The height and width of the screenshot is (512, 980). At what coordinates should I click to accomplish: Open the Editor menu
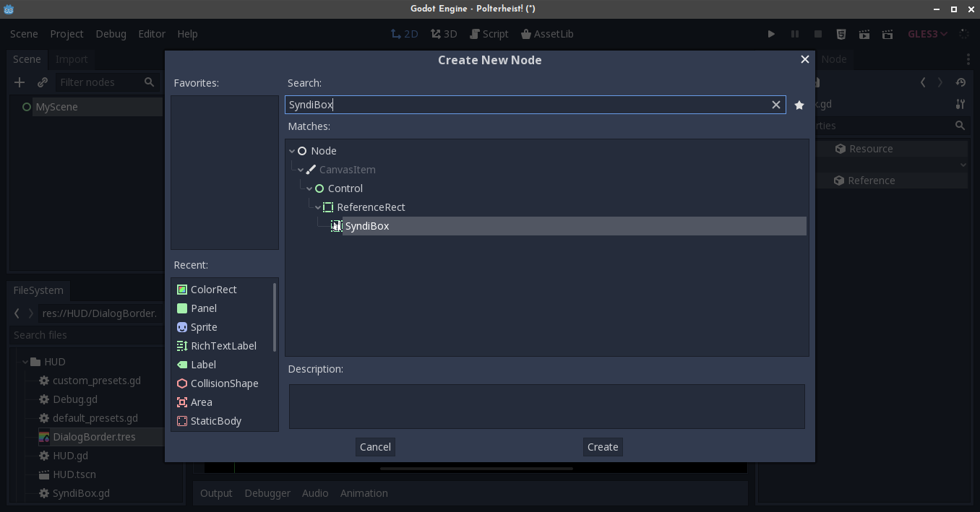(x=152, y=34)
